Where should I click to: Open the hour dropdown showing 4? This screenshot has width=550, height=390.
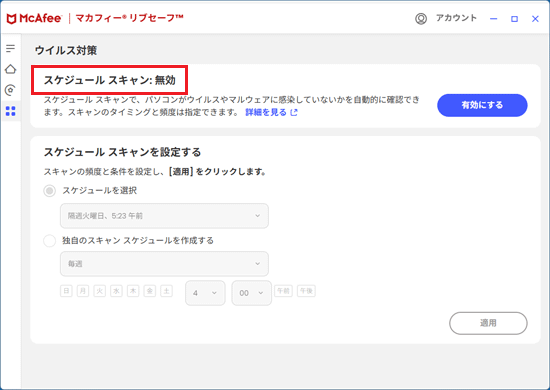205,293
